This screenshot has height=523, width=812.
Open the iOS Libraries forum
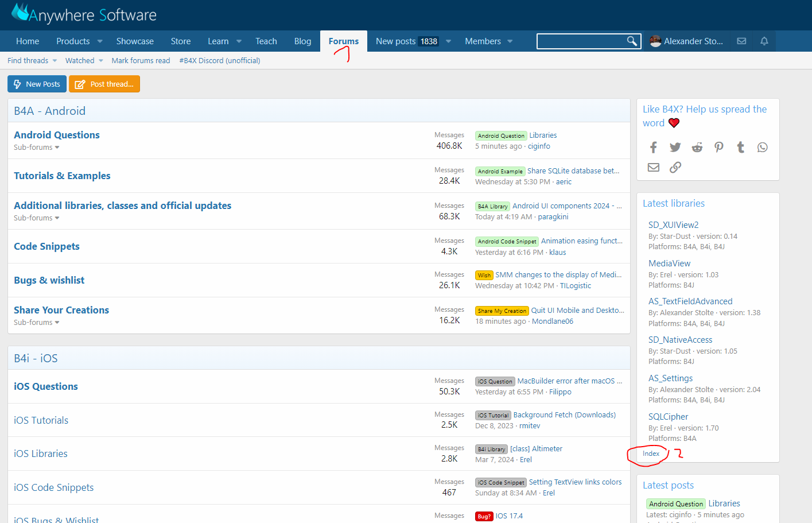point(41,454)
